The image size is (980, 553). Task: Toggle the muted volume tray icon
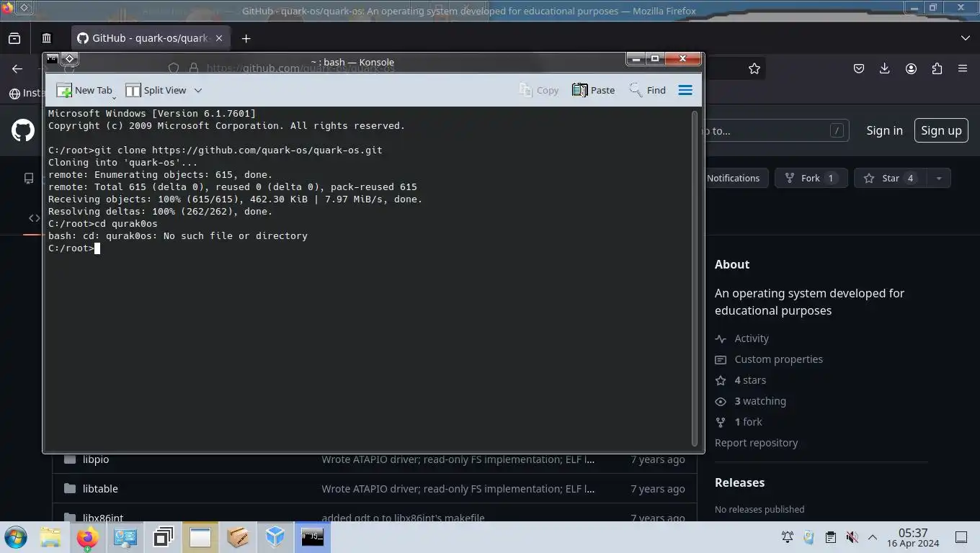click(x=852, y=537)
